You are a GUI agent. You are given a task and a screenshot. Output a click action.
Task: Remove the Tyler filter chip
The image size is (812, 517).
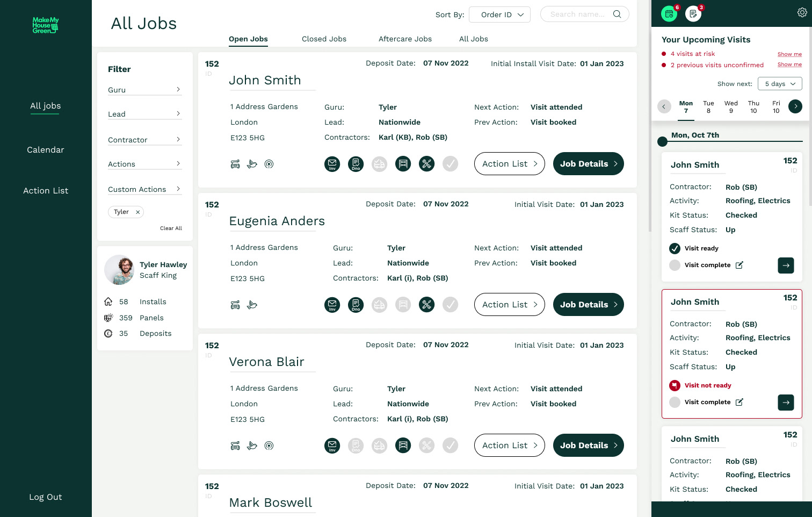[x=138, y=212]
